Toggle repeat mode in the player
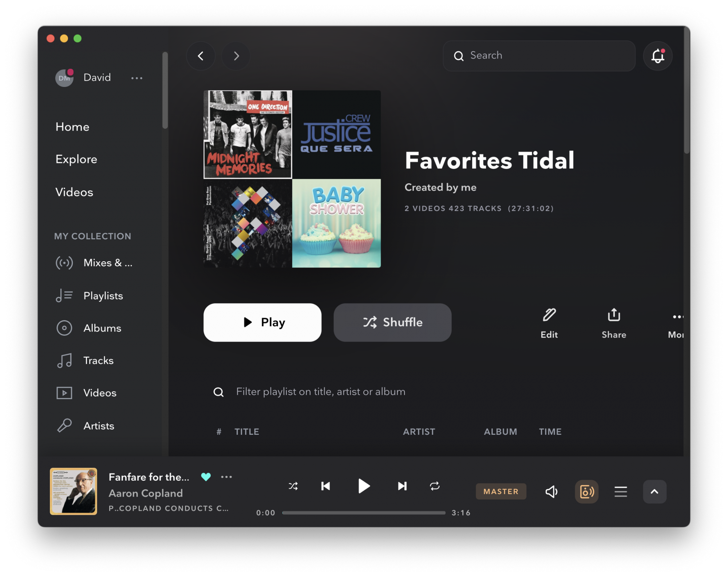Image resolution: width=728 pixels, height=577 pixels. tap(435, 486)
